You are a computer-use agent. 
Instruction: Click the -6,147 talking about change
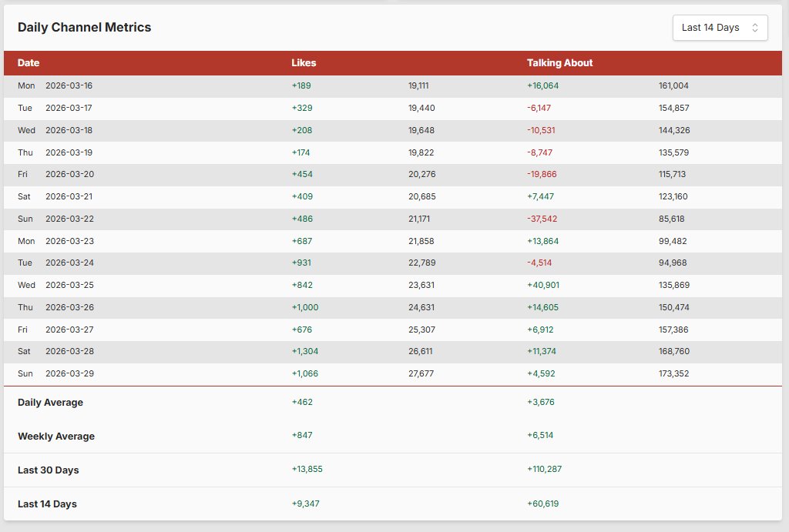coord(539,108)
